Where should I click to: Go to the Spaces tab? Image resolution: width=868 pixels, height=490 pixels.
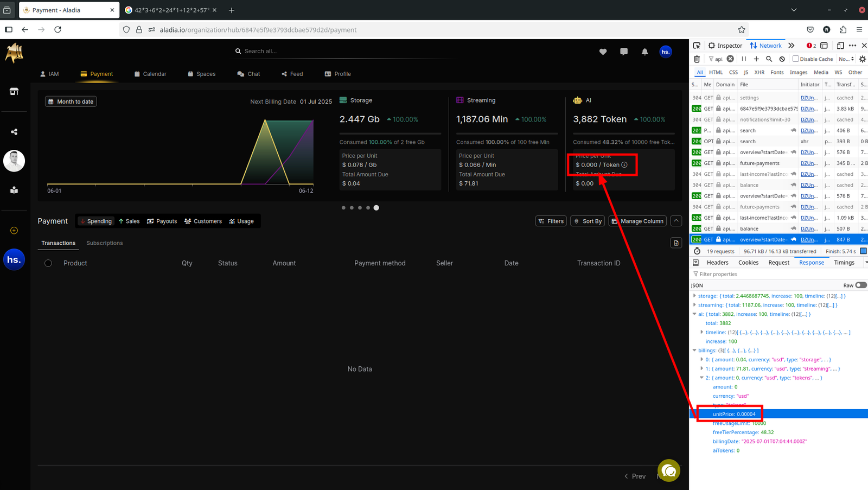pyautogui.click(x=201, y=74)
